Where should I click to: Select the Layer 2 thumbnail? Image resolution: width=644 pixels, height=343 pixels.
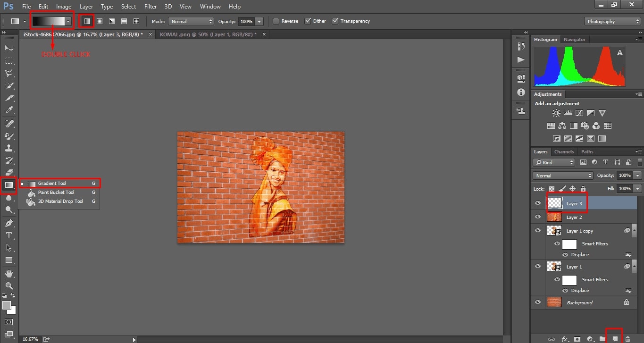pyautogui.click(x=554, y=218)
